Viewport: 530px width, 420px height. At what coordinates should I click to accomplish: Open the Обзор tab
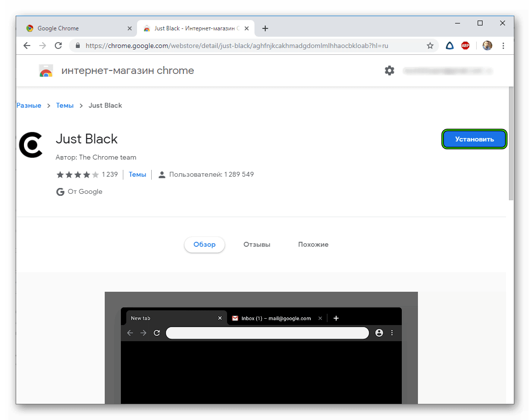coord(205,244)
